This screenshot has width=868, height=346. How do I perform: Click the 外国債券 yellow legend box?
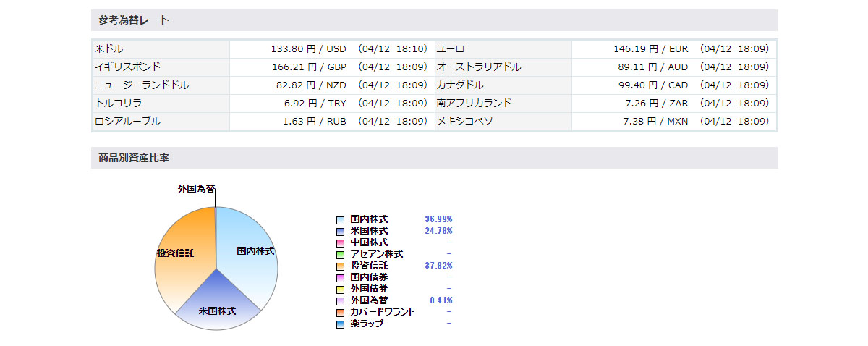pos(340,289)
